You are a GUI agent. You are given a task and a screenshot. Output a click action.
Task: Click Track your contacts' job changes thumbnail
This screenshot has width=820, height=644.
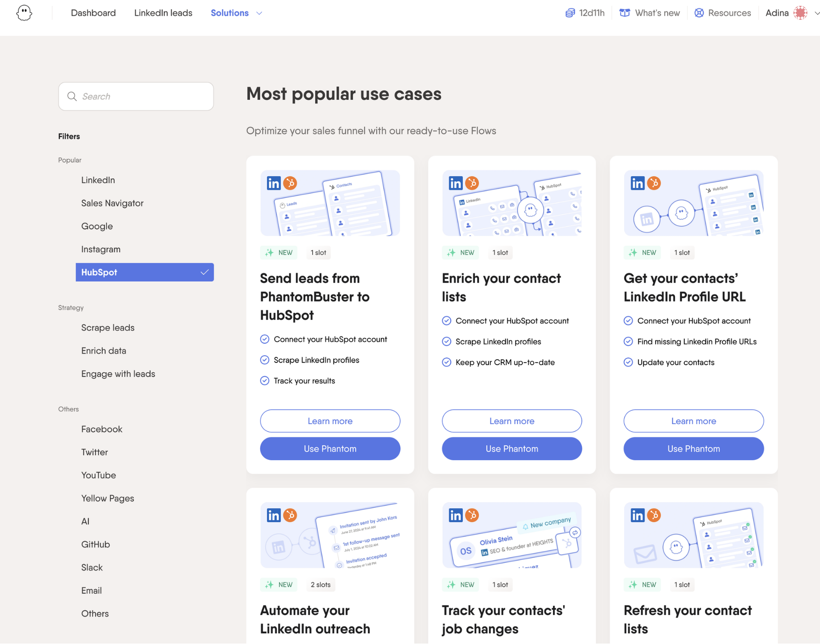click(512, 535)
